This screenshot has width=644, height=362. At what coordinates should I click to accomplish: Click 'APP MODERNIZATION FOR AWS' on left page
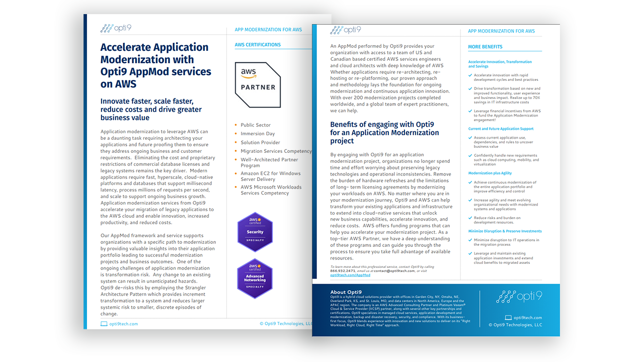click(x=268, y=30)
